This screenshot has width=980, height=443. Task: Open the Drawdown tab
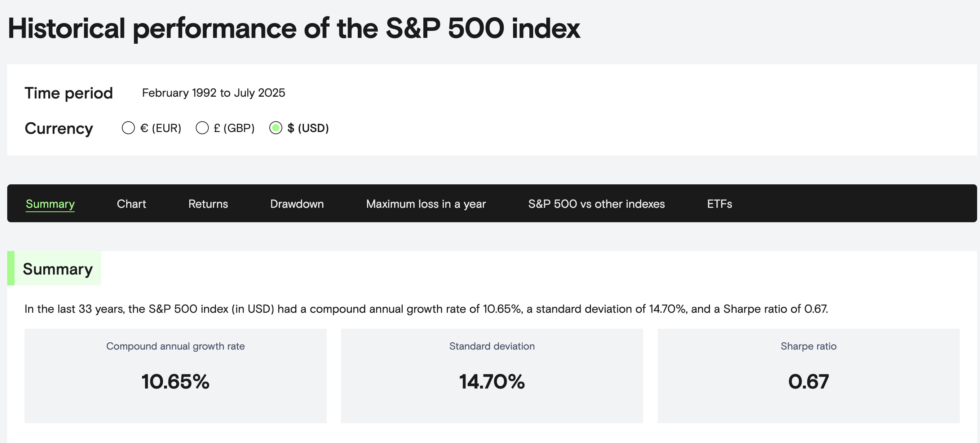coord(297,204)
